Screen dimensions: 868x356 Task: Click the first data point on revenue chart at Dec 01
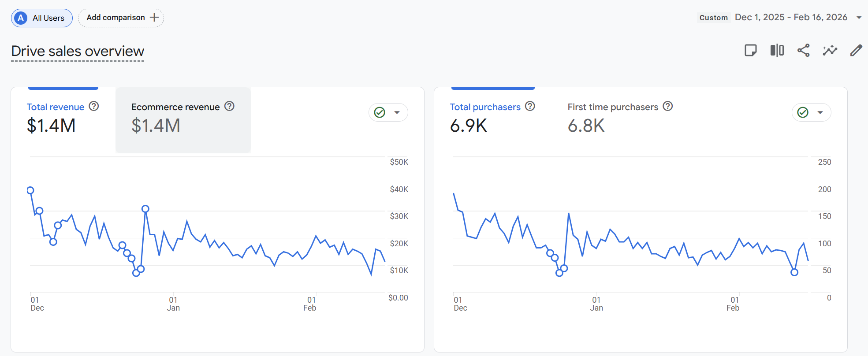click(x=30, y=190)
